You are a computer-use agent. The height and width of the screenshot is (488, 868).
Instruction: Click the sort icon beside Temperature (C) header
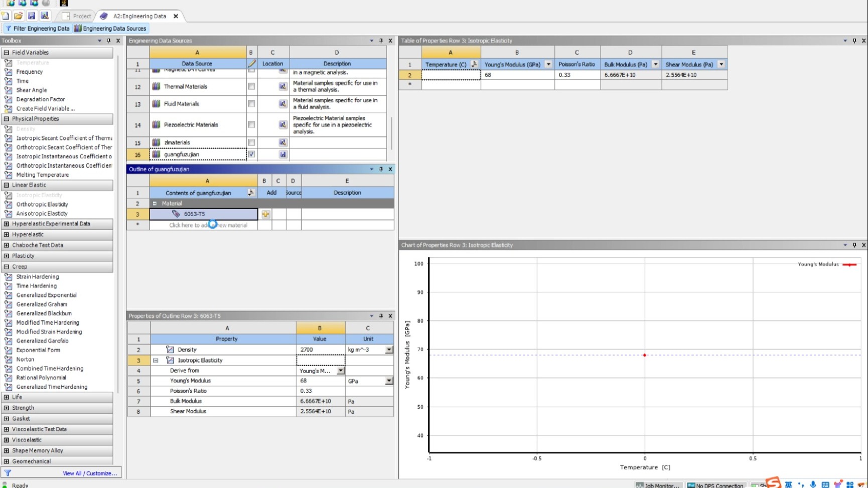click(x=474, y=64)
